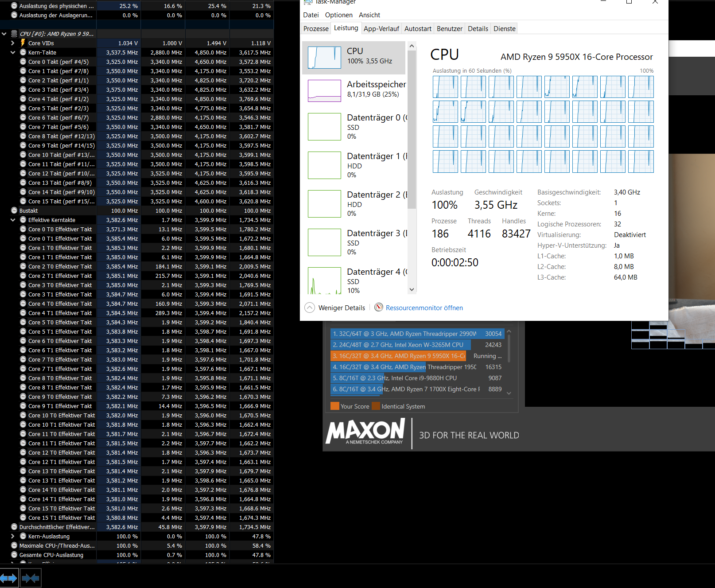Click the sensor icon of Core 7 Takt (perf #5/6)
This screenshot has height=588, width=715.
tap(23, 127)
